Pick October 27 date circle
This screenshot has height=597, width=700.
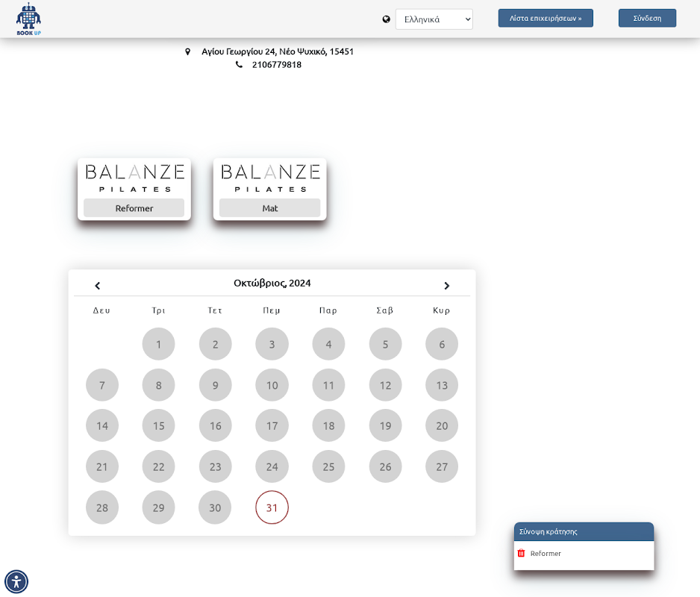[x=442, y=466]
